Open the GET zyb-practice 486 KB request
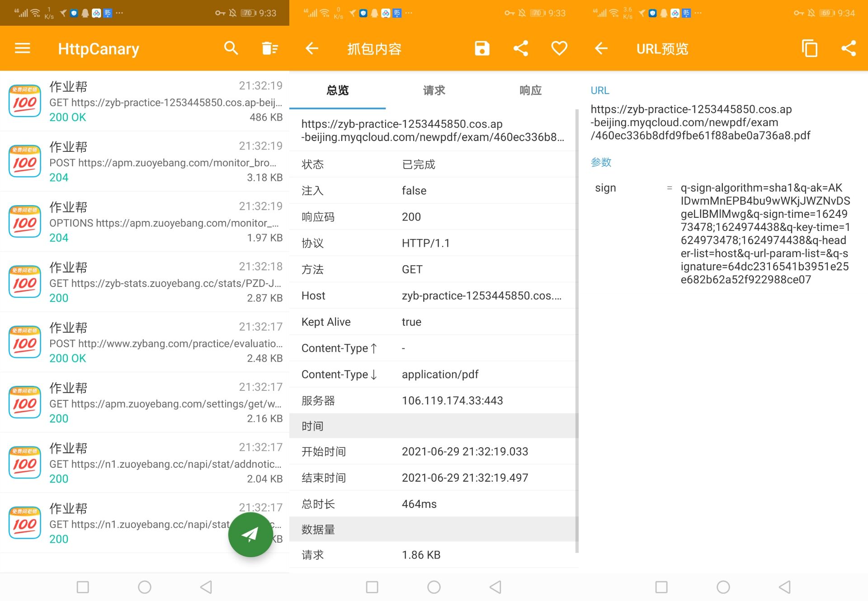The image size is (868, 601). 145,101
